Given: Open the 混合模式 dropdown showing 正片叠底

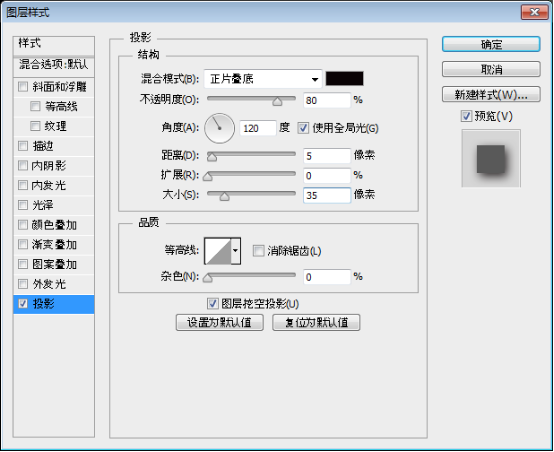Looking at the screenshot, I should (263, 79).
